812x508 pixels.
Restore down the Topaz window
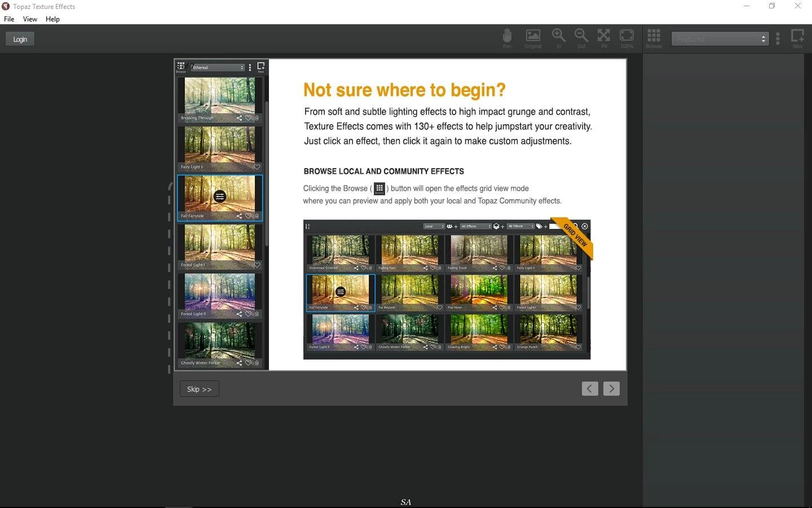[x=772, y=6]
